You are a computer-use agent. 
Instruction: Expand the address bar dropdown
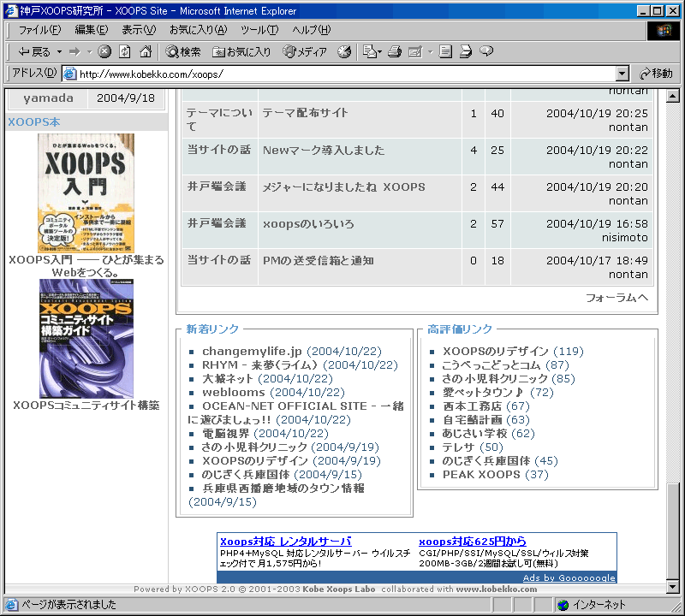(622, 74)
